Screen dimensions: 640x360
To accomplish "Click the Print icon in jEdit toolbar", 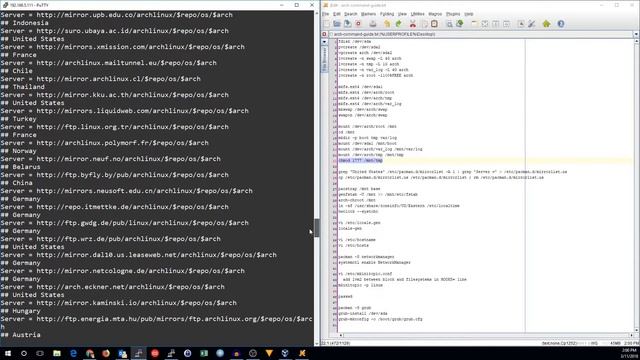I will (x=373, y=24).
